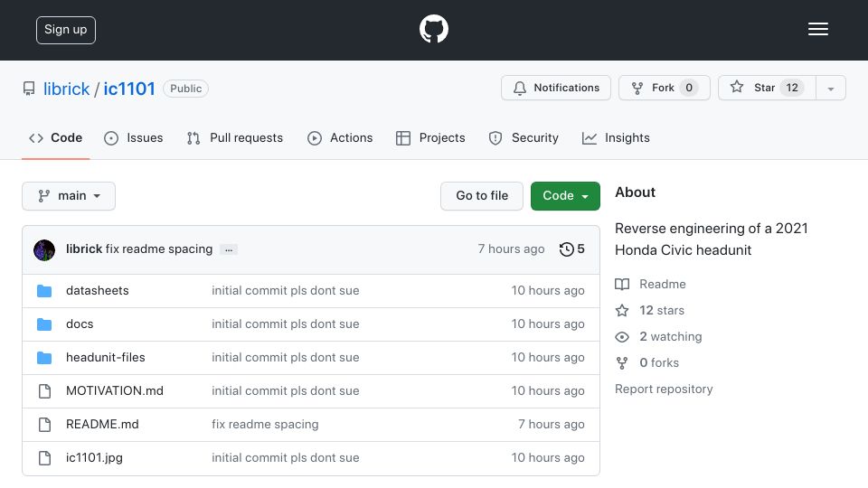Open 'fix readme spacing' commit in header row

tap(159, 249)
